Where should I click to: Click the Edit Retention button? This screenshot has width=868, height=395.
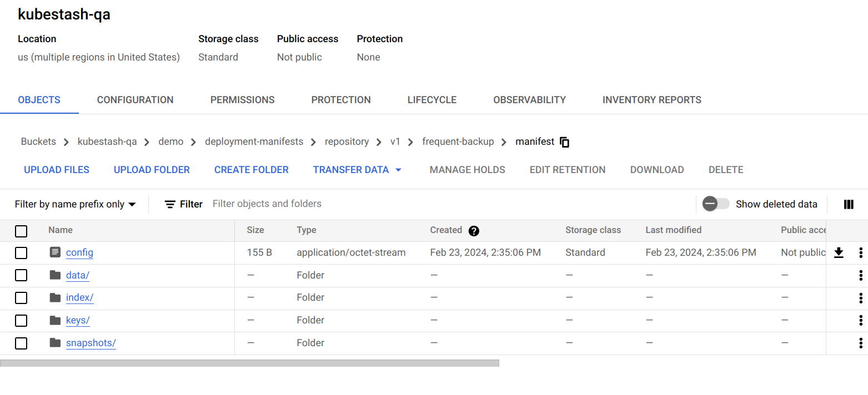pos(568,170)
